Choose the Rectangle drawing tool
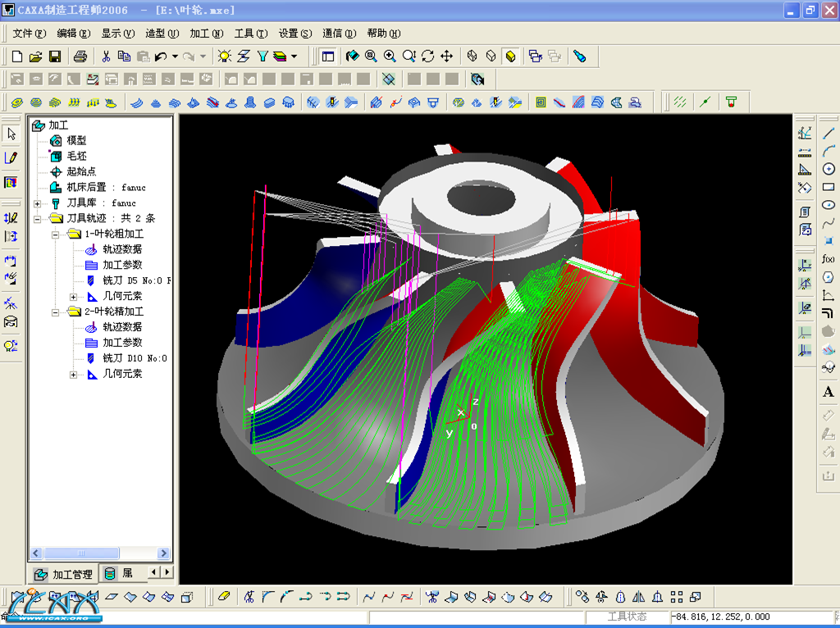This screenshot has width=840, height=628. 829,187
